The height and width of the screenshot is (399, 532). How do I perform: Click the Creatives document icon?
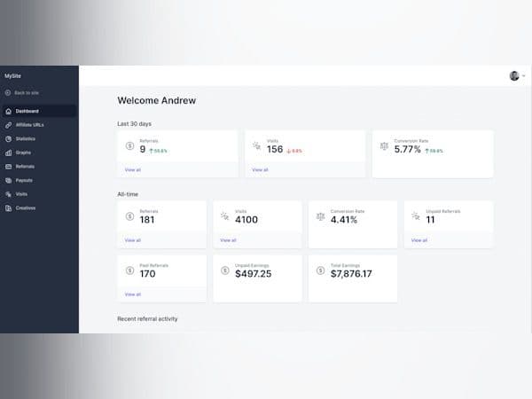pos(9,208)
